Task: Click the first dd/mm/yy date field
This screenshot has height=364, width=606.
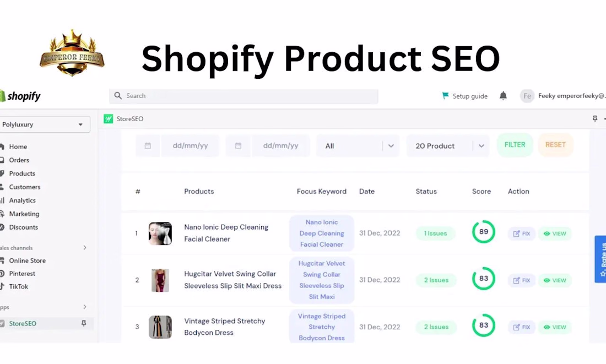Action: (x=190, y=146)
